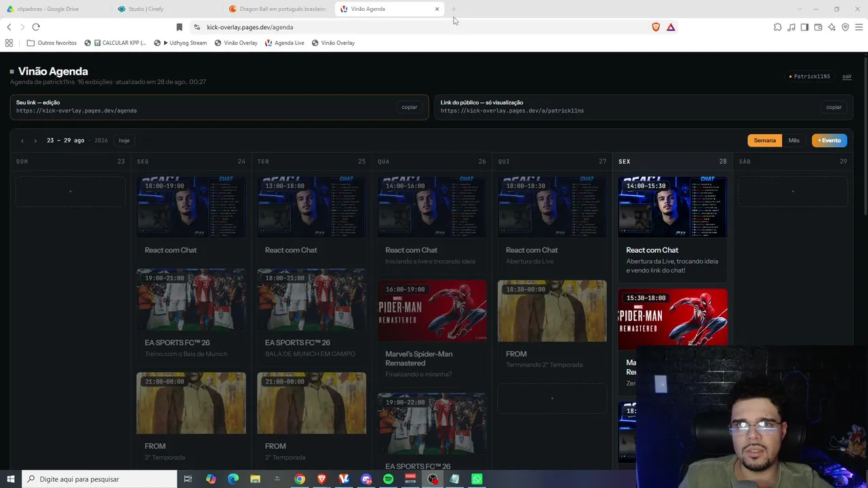
Task: Open Task View in the taskbar
Action: coord(188,479)
